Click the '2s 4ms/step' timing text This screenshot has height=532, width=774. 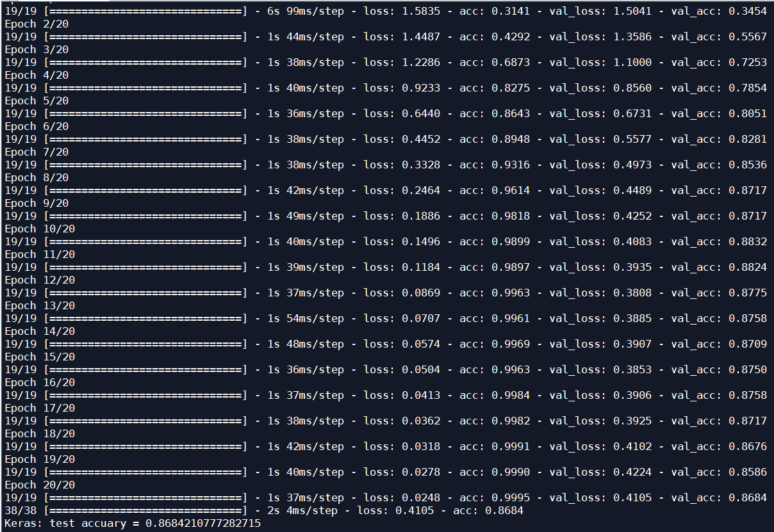pos(302,510)
